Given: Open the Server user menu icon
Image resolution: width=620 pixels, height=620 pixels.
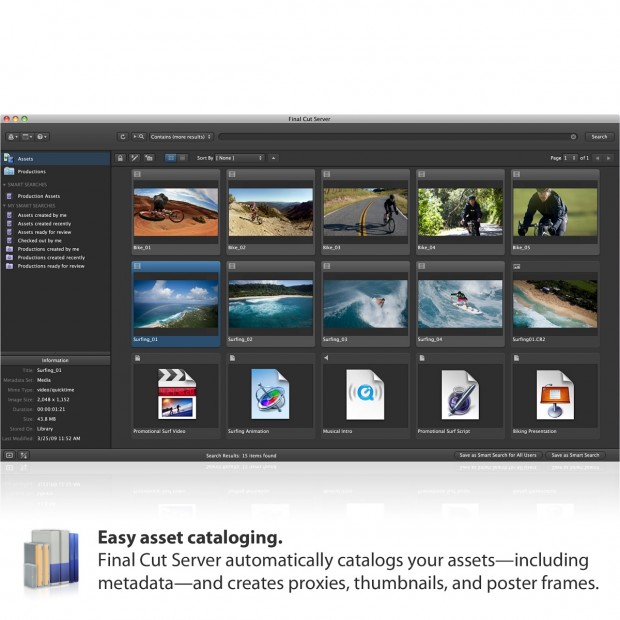Looking at the screenshot, I should [x=12, y=137].
